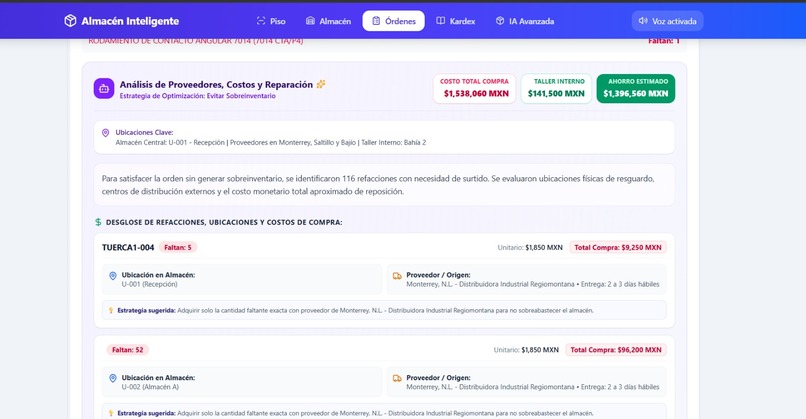Open the Kardex tab
The height and width of the screenshot is (419, 806).
tap(455, 21)
